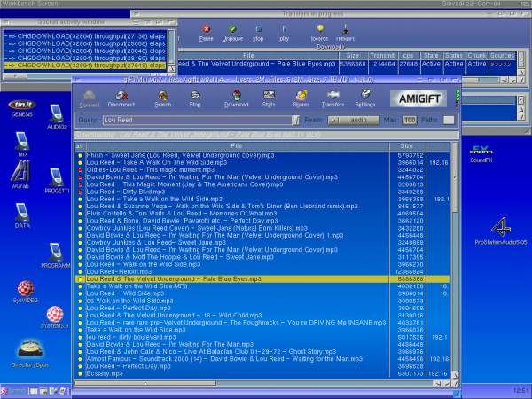Click the play icon in Transfers window
The height and width of the screenshot is (399, 532).
click(285, 33)
